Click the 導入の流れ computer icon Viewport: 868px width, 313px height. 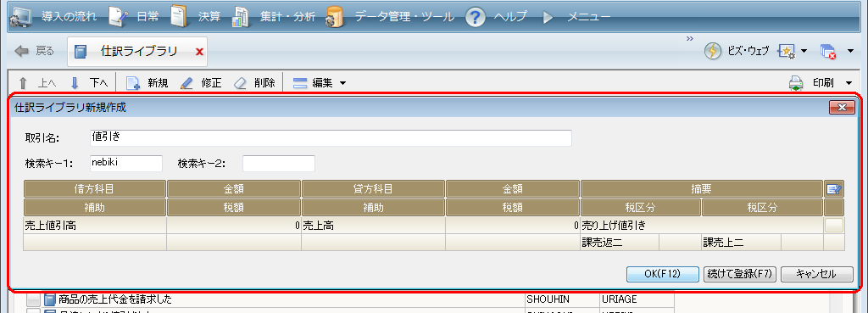point(22,17)
